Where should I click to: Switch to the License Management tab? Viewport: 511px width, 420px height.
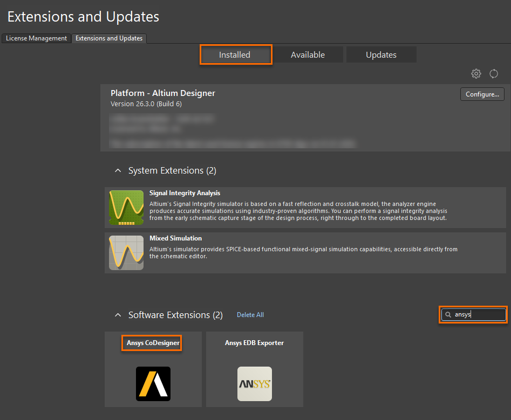point(36,38)
